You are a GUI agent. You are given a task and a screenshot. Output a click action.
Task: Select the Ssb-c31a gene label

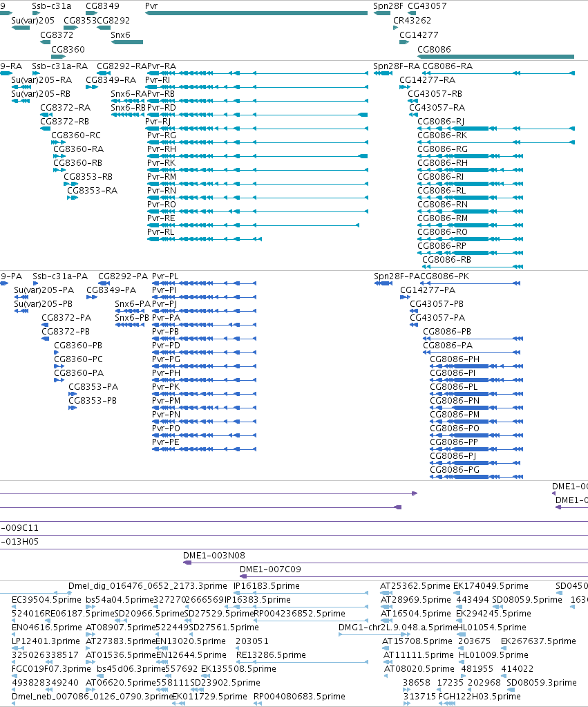click(51, 6)
